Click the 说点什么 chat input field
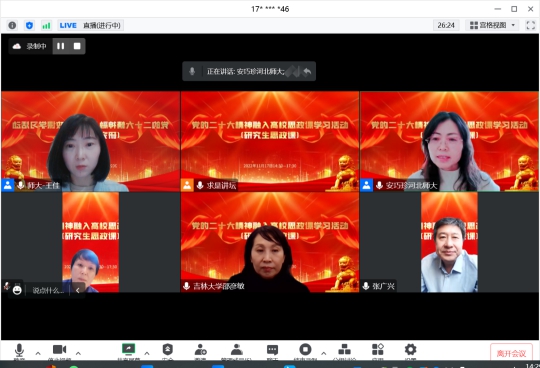 [48, 291]
